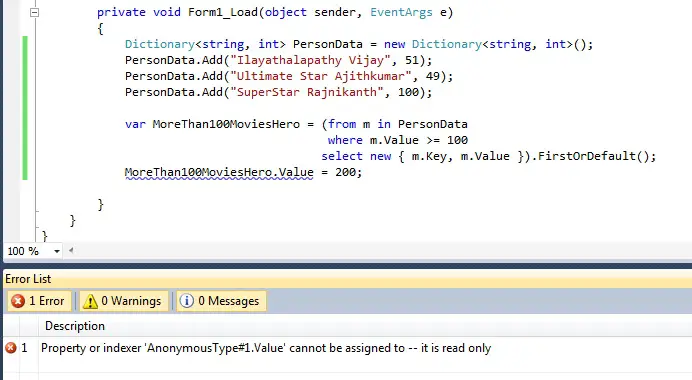Toggle the 0 Messages filter button
This screenshot has width=692, height=380.
point(221,301)
